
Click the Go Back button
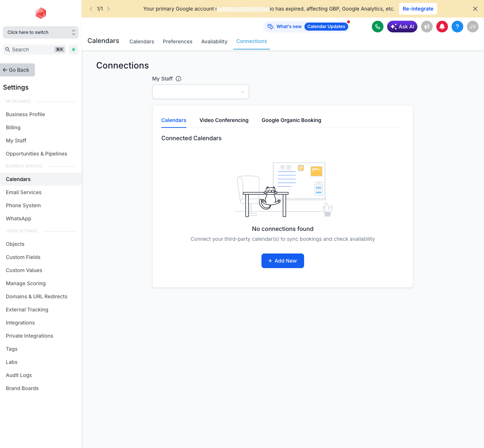point(17,70)
